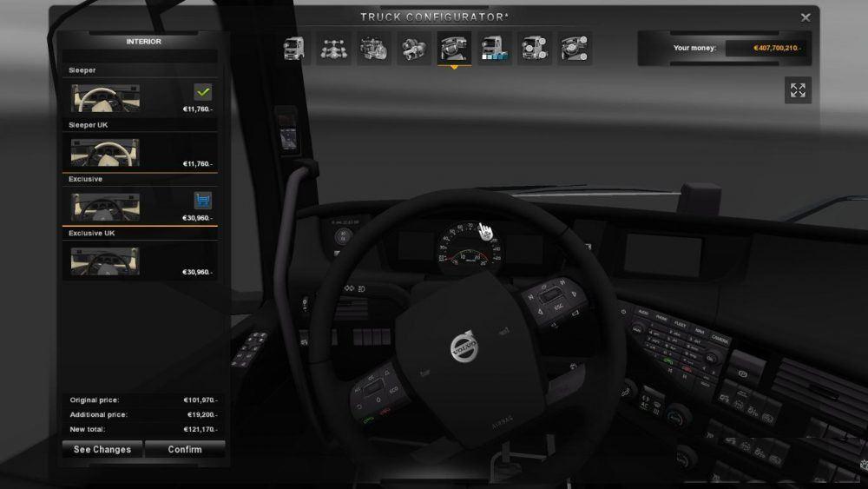Open the Interior configuration tab icon

(x=454, y=49)
